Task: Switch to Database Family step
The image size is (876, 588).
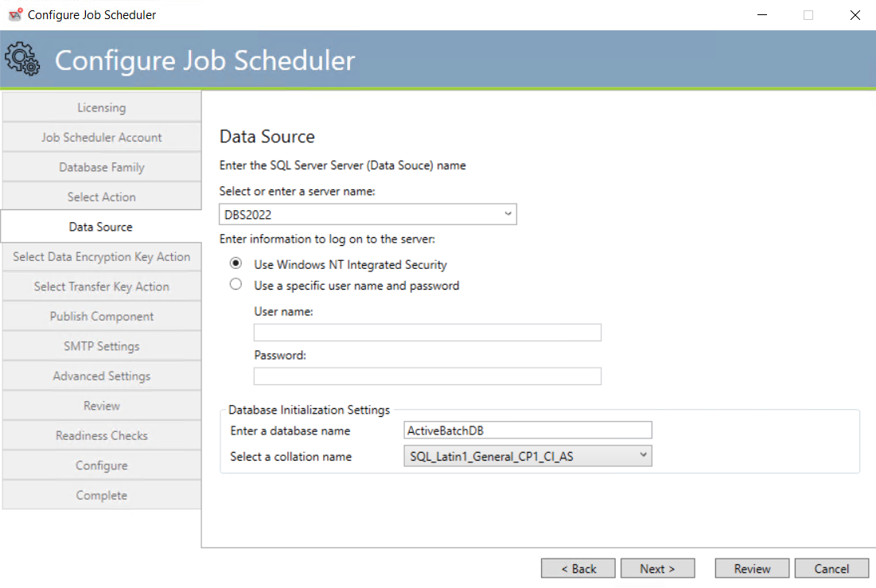Action: (x=102, y=167)
